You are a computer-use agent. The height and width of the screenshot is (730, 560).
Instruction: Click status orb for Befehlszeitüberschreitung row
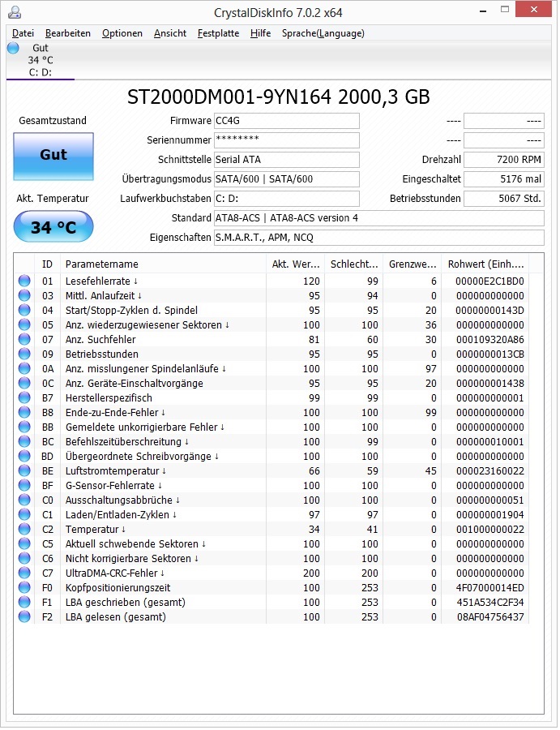tap(24, 441)
